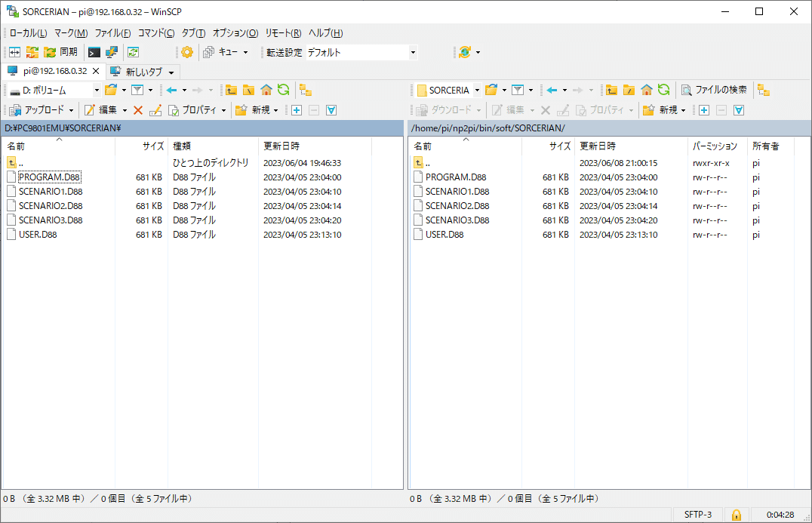The height and width of the screenshot is (523, 812).
Task: Click the 新しいタブ new tab button
Action: [x=137, y=72]
